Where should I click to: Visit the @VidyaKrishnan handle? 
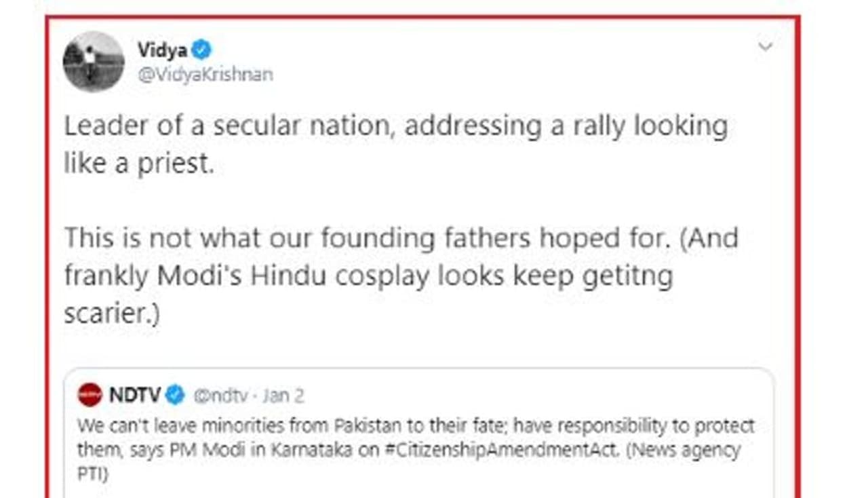coord(205,74)
